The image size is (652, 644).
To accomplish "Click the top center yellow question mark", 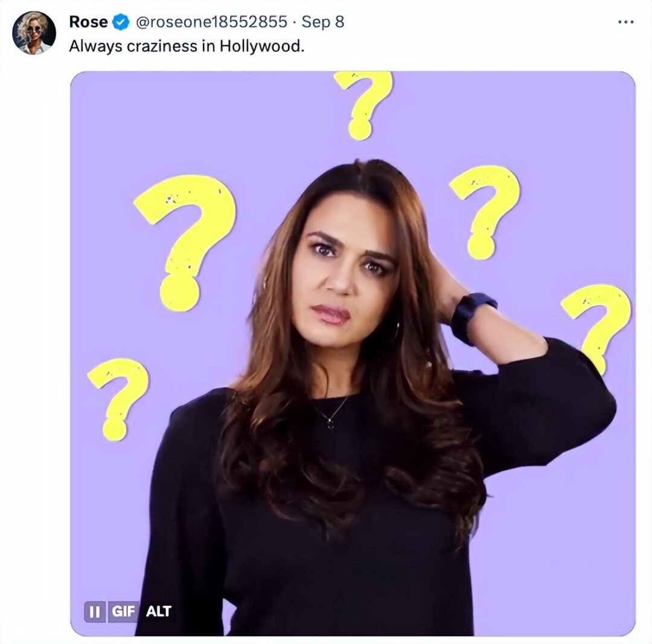I will [364, 103].
